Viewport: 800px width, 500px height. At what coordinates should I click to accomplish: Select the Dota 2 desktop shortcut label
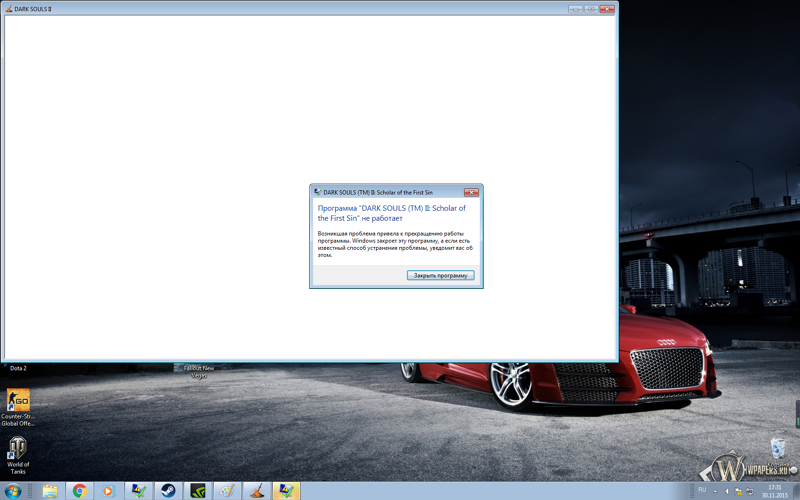tap(18, 368)
